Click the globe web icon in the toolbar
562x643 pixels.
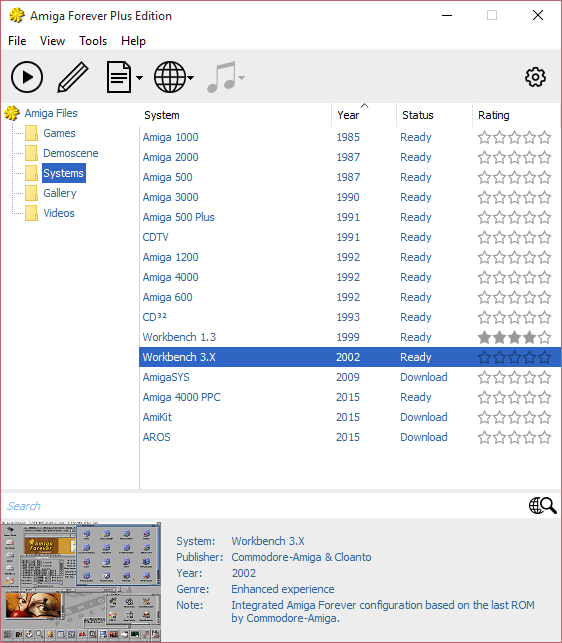pos(170,77)
